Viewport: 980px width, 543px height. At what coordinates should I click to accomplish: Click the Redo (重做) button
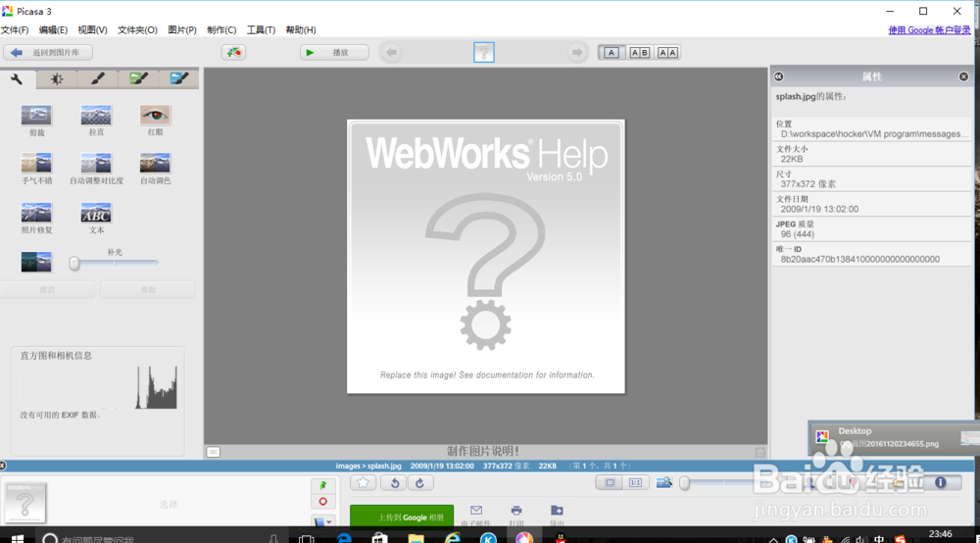148,290
